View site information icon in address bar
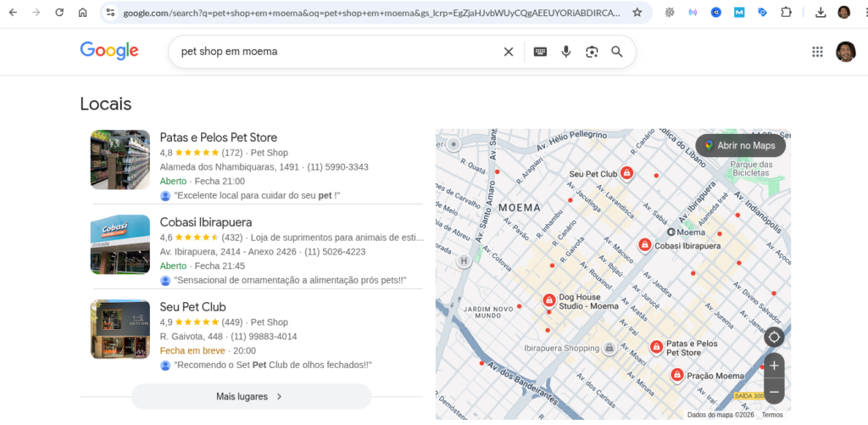Viewport: 868px width, 425px height. [x=111, y=12]
